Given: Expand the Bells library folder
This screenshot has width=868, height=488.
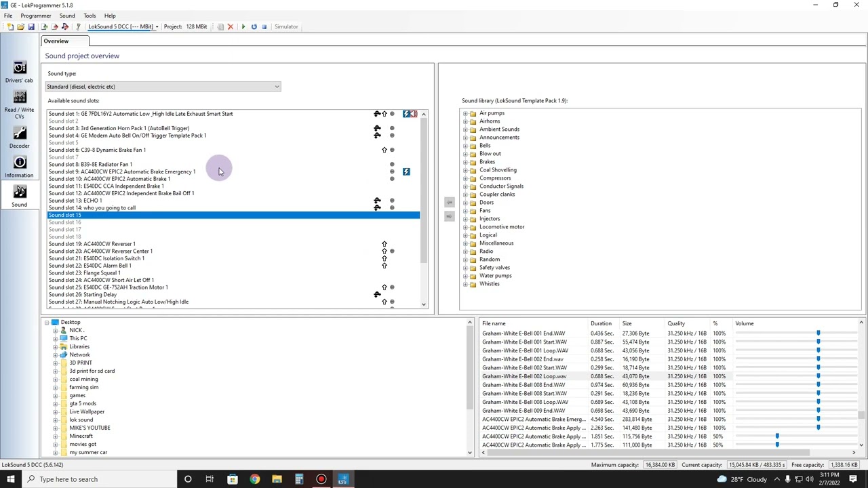Looking at the screenshot, I should click(465, 146).
